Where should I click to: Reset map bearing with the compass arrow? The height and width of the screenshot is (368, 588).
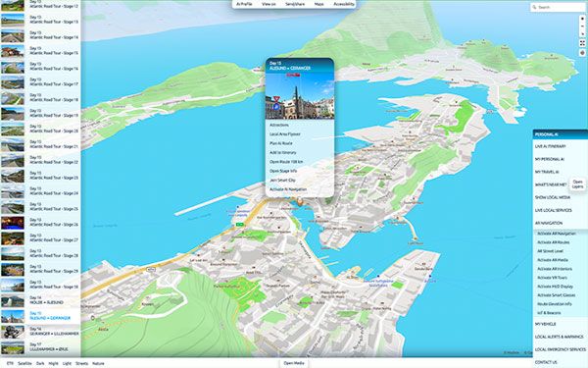coord(582,34)
